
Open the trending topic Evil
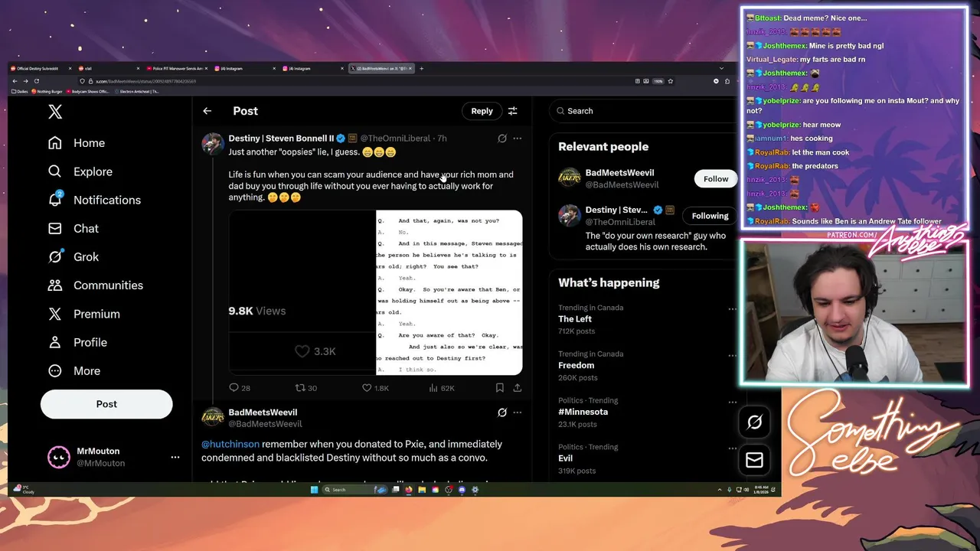(x=565, y=458)
